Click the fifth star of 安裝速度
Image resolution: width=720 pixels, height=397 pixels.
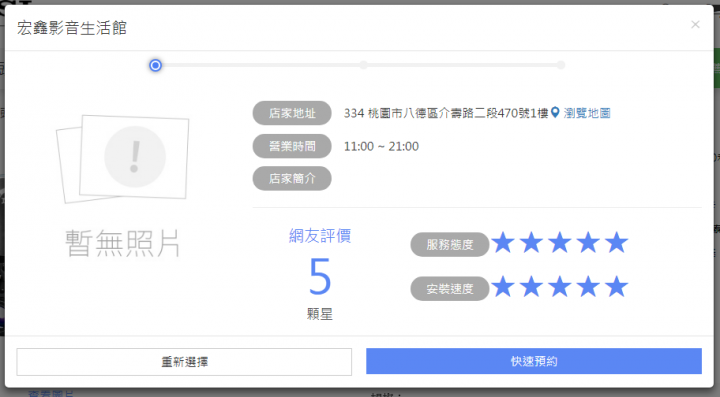click(x=616, y=286)
